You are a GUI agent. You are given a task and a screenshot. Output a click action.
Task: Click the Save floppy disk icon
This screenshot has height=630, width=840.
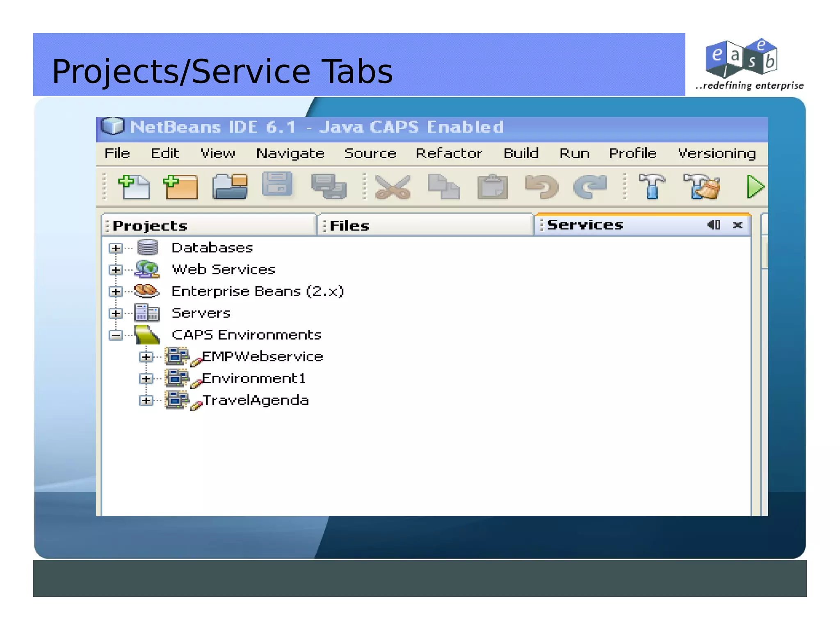277,184
